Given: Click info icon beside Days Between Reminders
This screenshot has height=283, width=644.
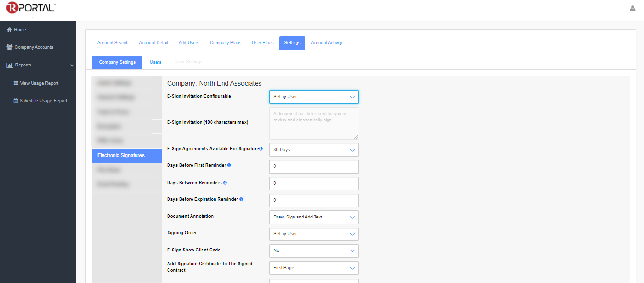Looking at the screenshot, I should (225, 183).
